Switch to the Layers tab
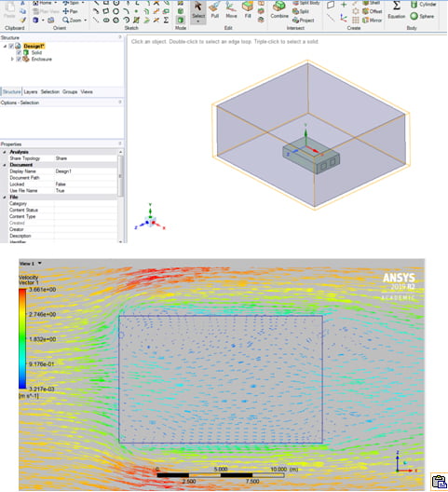The width and height of the screenshot is (448, 492). (x=31, y=91)
